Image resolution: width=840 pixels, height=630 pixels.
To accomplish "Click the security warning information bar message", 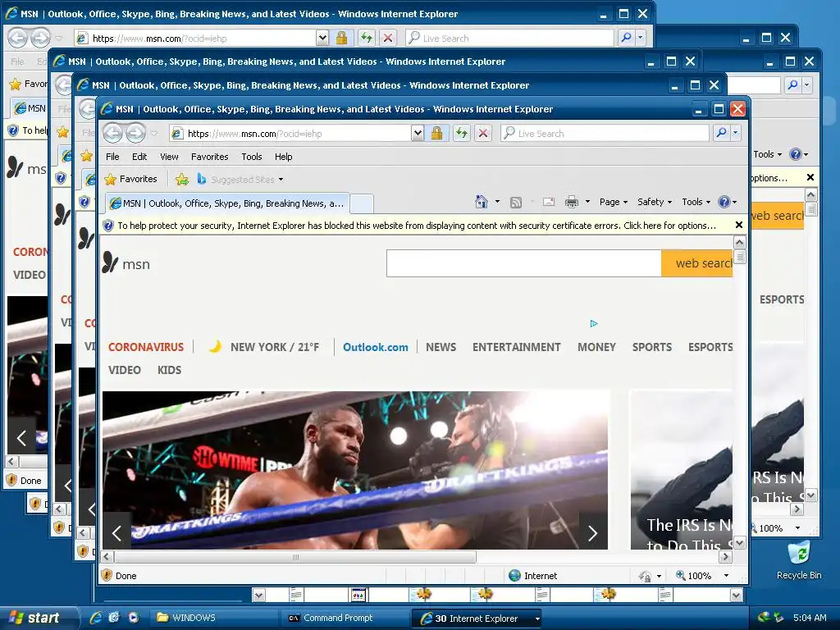I will 417,226.
